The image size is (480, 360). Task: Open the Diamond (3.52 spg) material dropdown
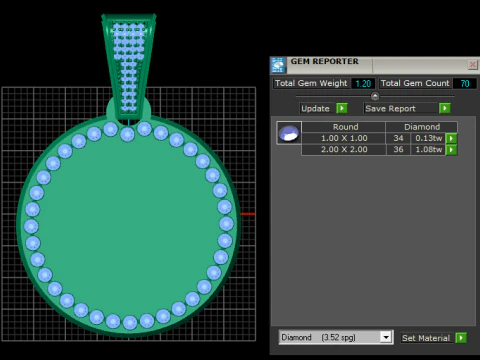(386, 337)
